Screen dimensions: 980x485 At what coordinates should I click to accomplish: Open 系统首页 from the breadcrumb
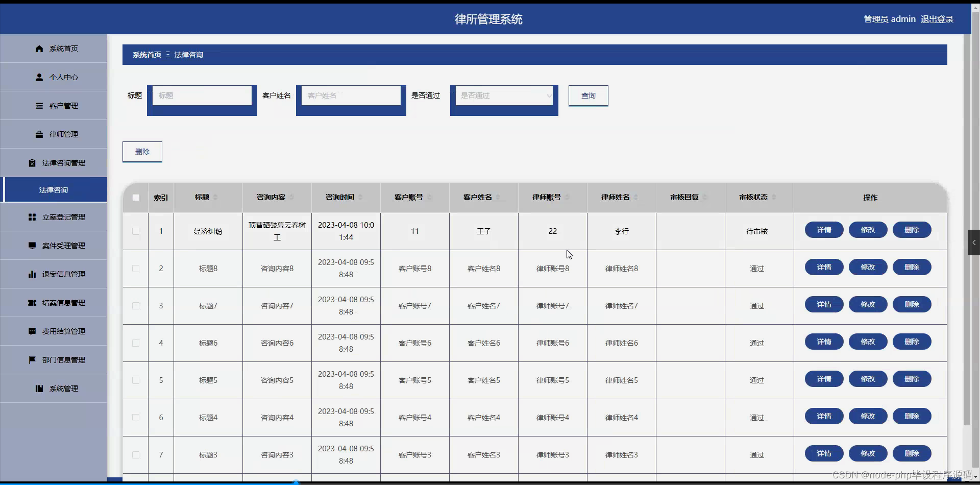click(146, 55)
